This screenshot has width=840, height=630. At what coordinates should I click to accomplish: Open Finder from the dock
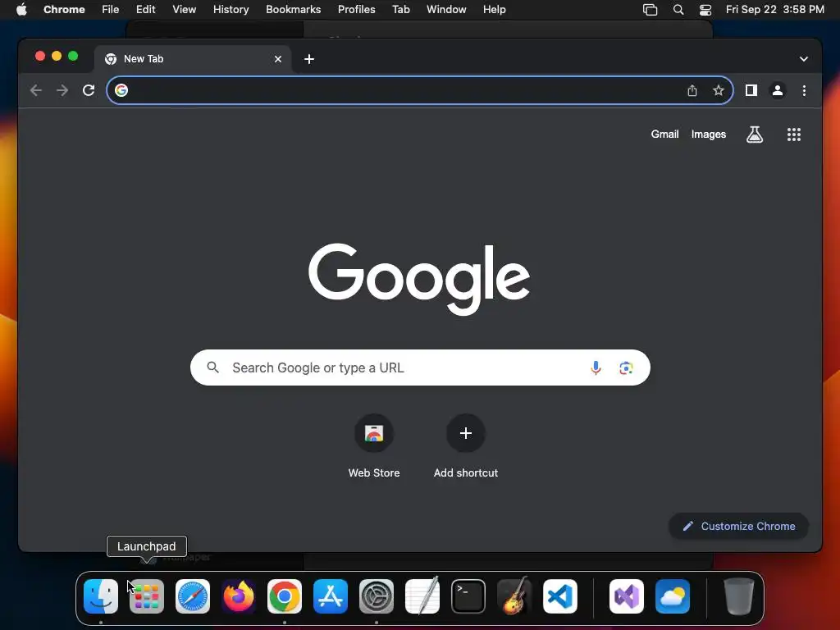click(x=101, y=596)
